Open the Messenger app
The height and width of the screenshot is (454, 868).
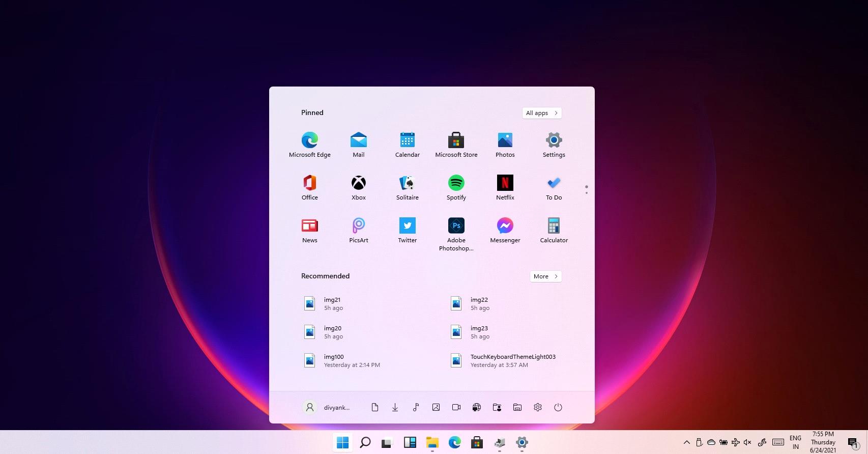coord(505,231)
